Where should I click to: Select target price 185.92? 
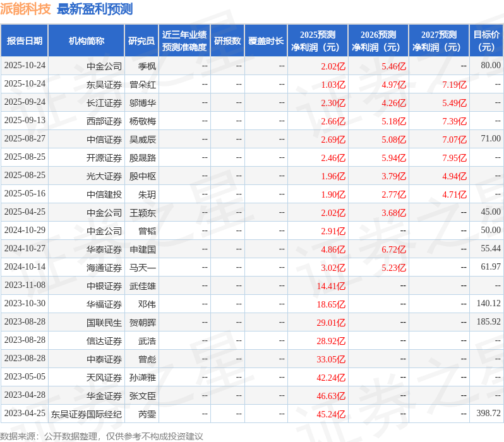489,322
